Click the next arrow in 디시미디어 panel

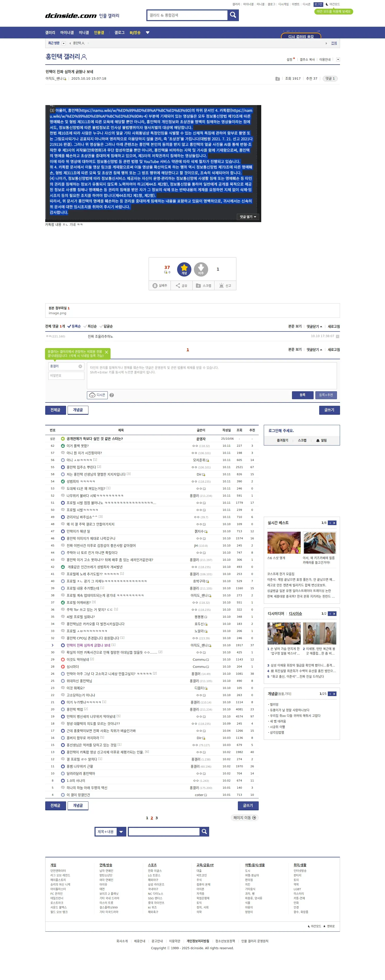click(x=334, y=614)
